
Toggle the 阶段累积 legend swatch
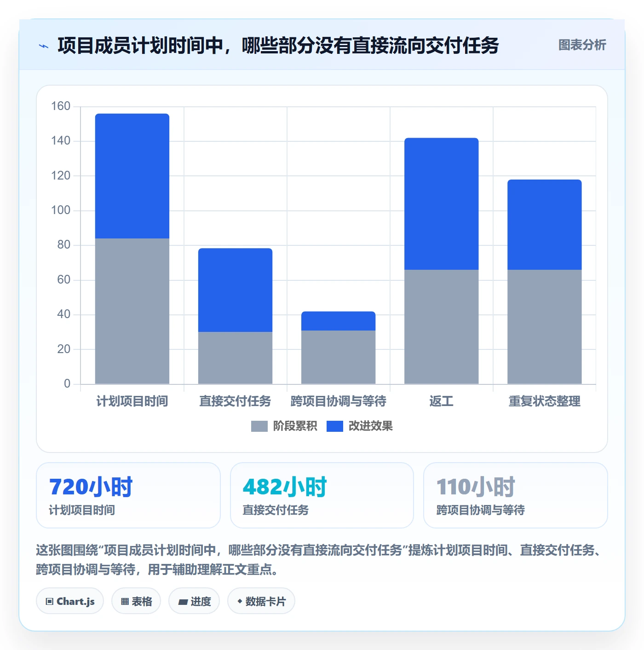(259, 426)
